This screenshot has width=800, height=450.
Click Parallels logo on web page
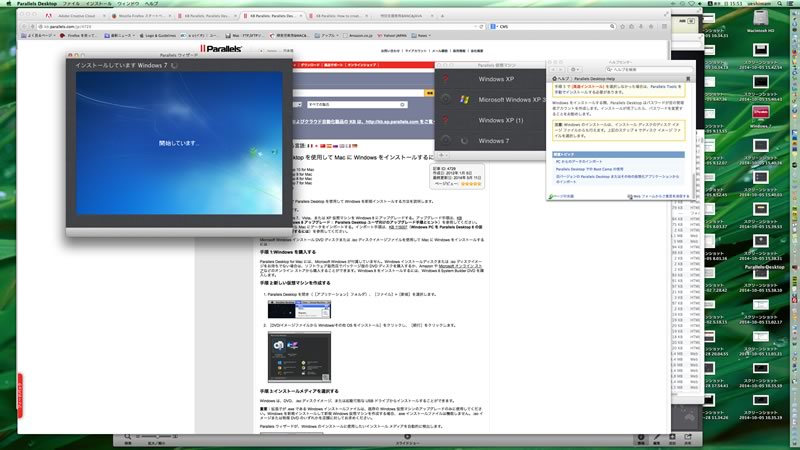coord(220,48)
